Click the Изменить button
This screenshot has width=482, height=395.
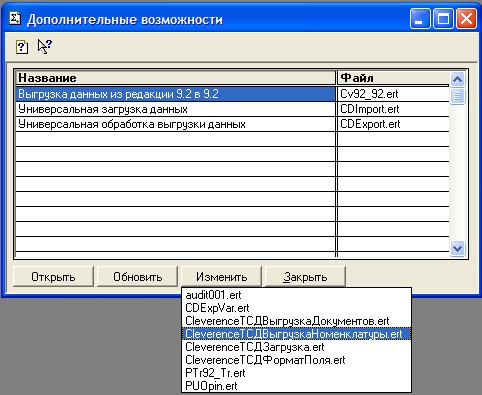pyautogui.click(x=221, y=276)
